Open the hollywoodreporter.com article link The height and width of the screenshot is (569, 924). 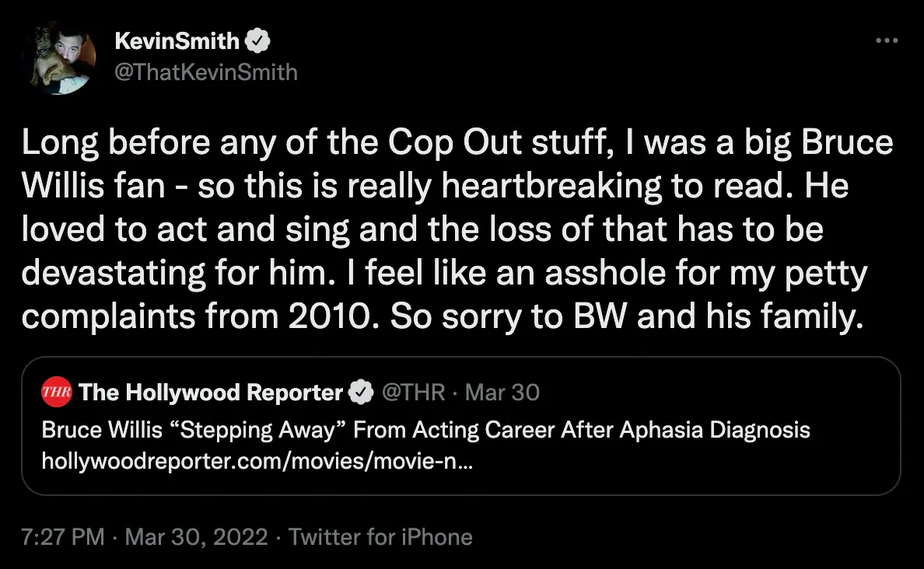pos(257,463)
